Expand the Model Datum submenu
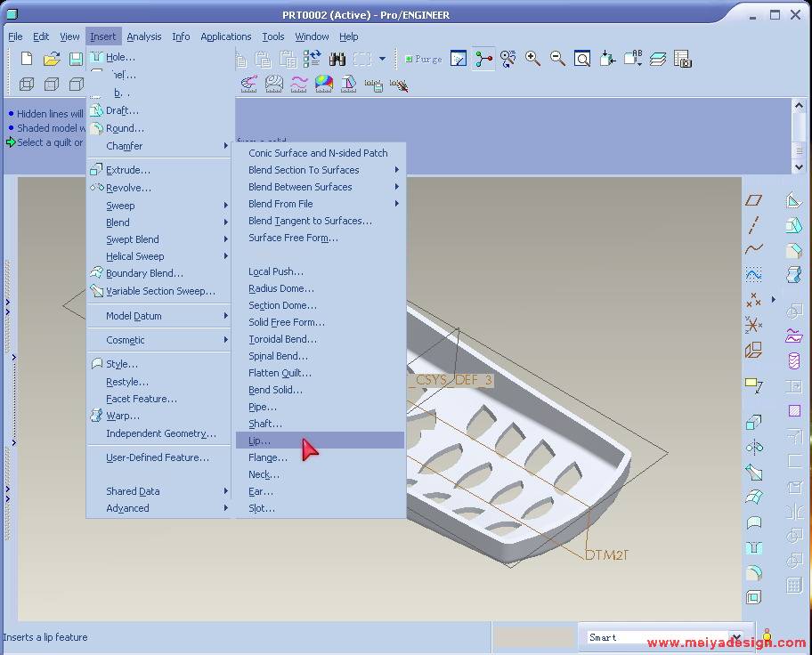The image size is (812, 655). [159, 316]
